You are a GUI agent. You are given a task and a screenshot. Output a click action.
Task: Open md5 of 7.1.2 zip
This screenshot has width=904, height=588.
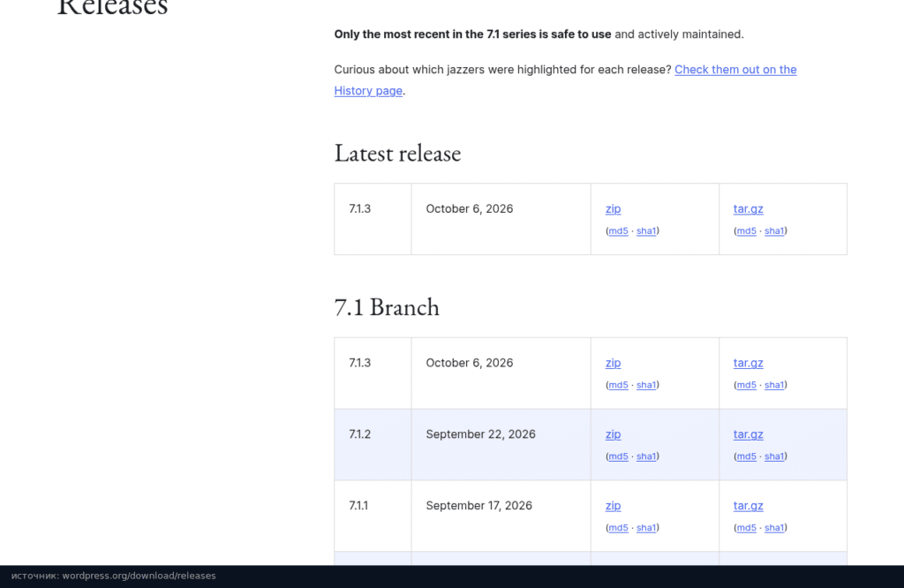(618, 456)
